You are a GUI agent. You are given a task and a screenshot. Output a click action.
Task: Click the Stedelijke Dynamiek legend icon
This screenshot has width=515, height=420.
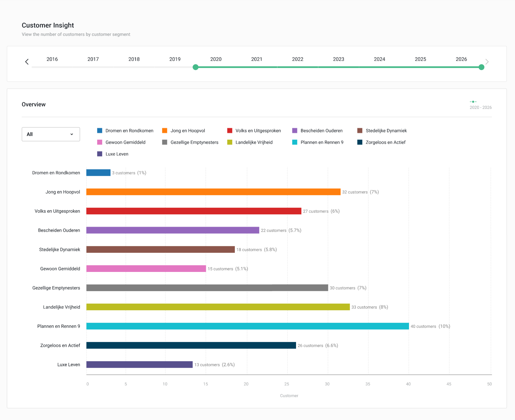pyautogui.click(x=360, y=131)
